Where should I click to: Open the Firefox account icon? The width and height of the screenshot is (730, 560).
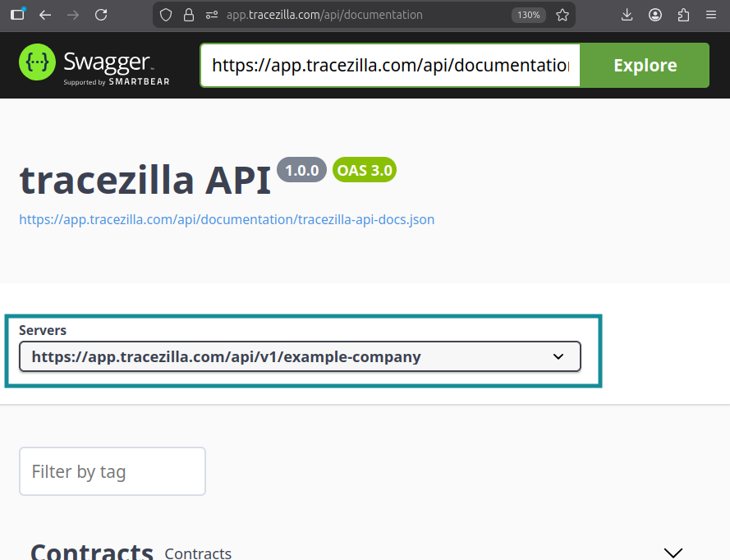655,15
